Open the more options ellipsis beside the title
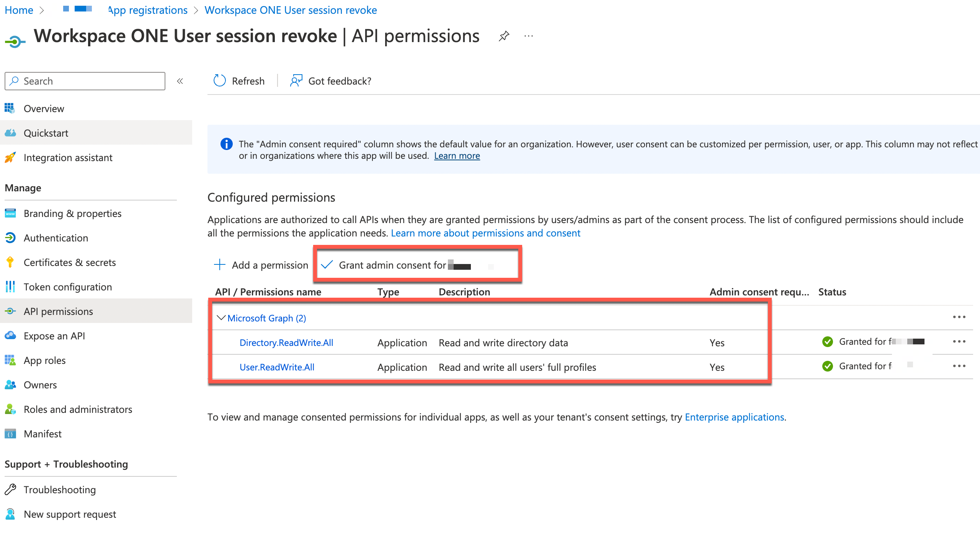This screenshot has width=980, height=551. (529, 36)
